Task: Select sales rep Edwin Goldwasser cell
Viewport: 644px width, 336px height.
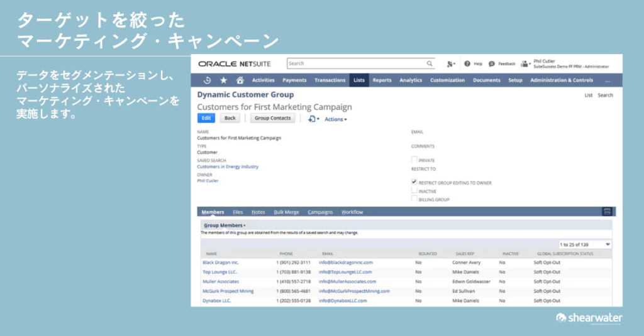Action: pos(472,281)
